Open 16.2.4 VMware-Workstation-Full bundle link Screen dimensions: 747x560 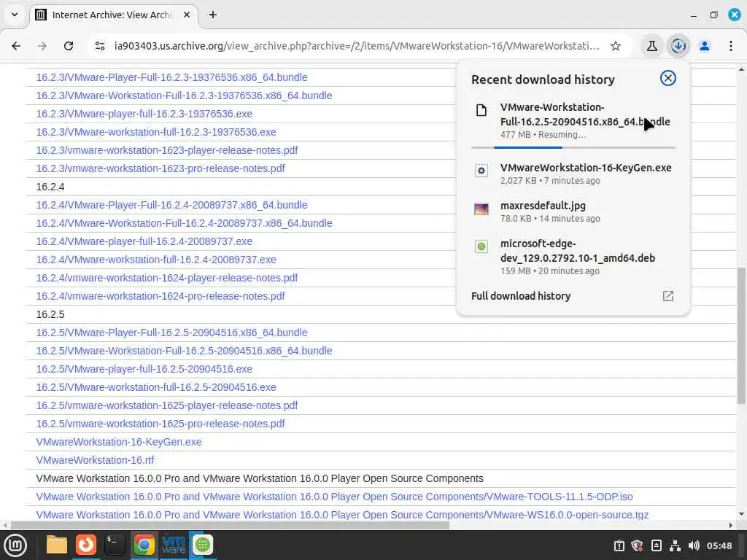pos(184,223)
